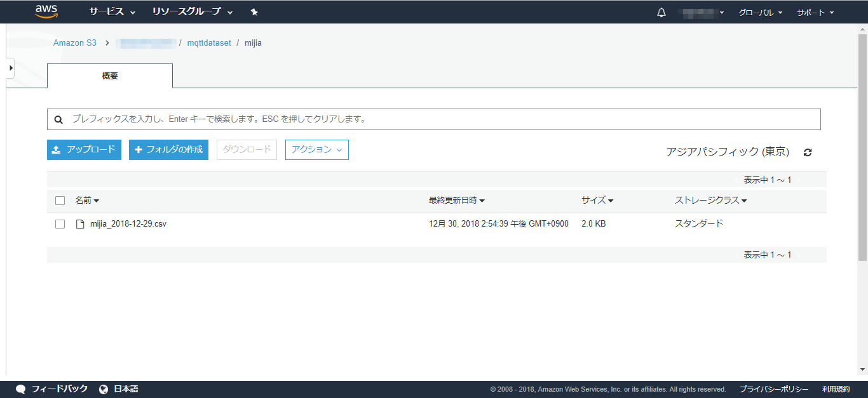Screen dimensions: 868x398
Task: Refresh the object list with the refresh icon
Action: [807, 152]
